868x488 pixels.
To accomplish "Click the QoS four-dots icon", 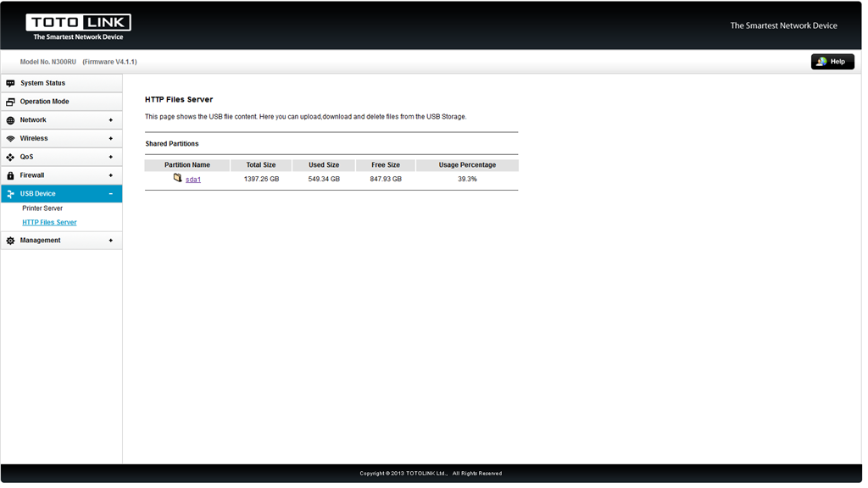I will coord(10,158).
